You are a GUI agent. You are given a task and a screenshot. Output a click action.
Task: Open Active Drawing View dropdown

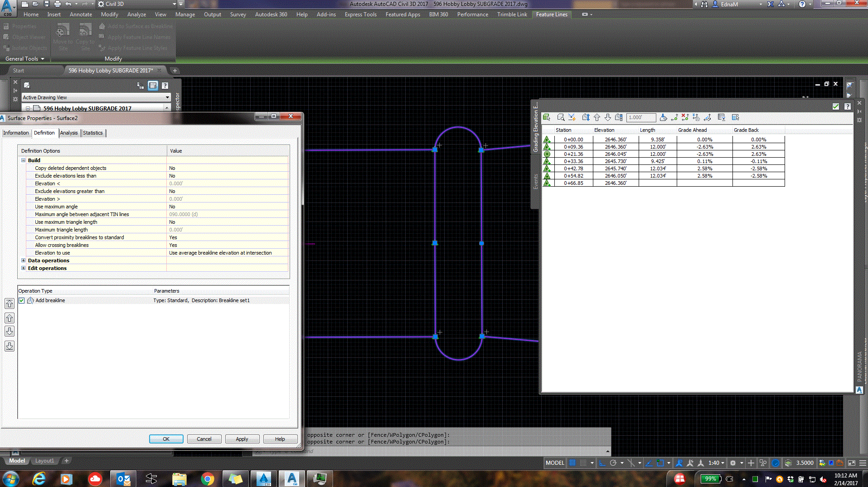point(167,97)
